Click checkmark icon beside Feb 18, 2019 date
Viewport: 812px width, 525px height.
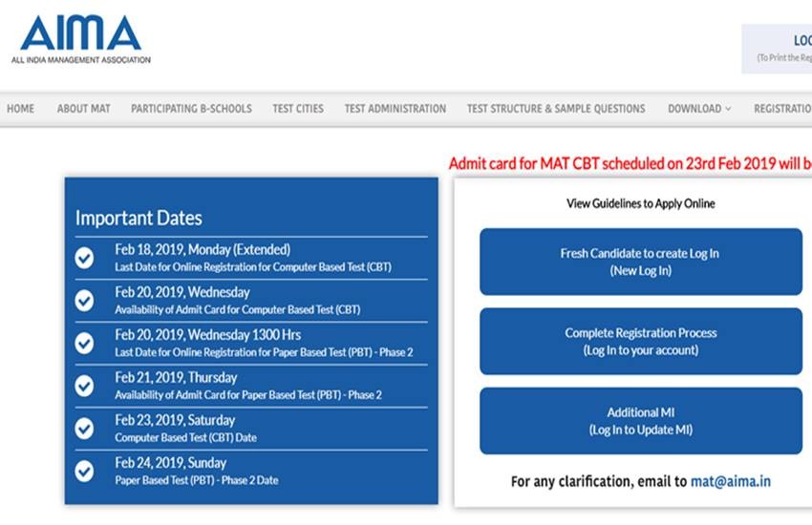[85, 258]
